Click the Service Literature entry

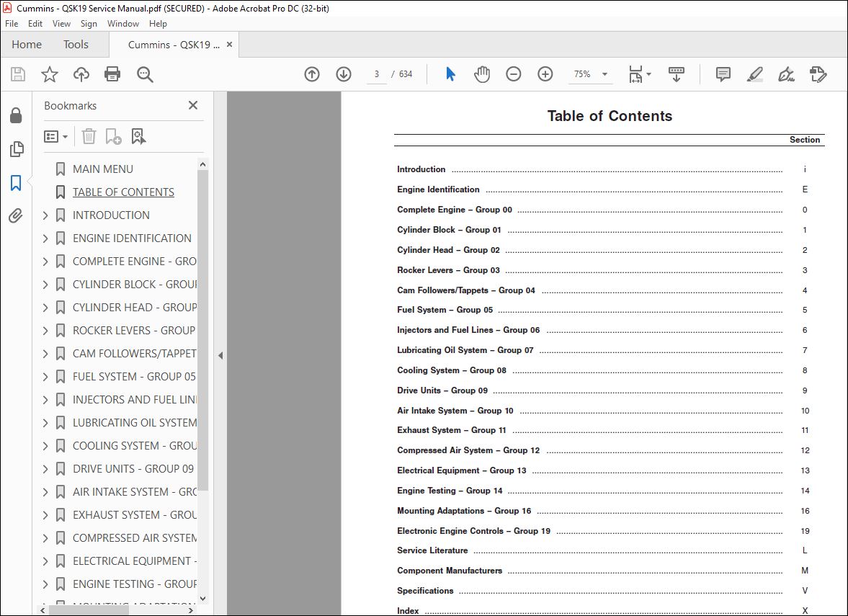click(x=432, y=550)
